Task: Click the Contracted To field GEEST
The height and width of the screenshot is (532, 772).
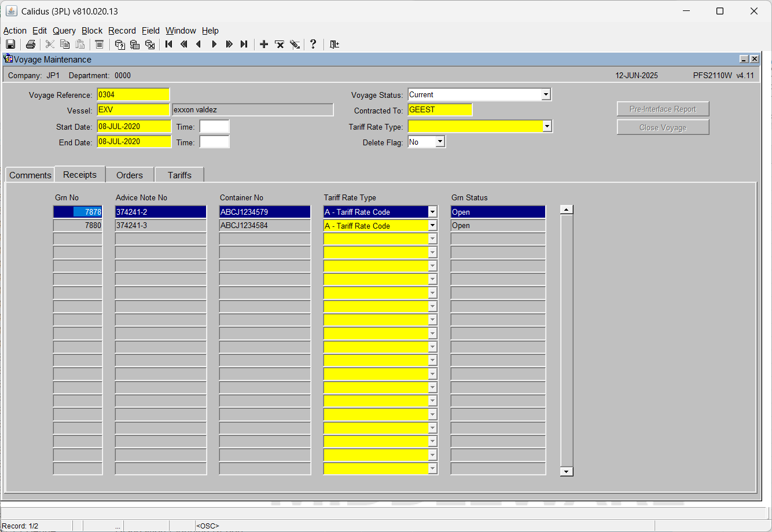Action: [x=440, y=109]
